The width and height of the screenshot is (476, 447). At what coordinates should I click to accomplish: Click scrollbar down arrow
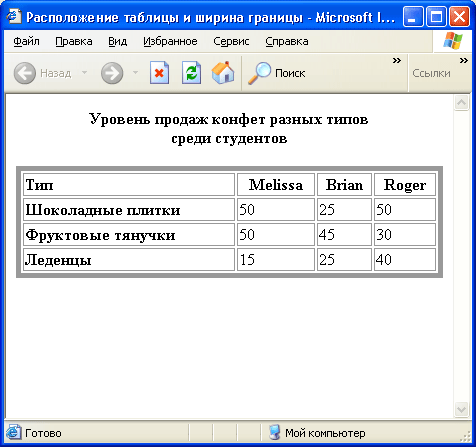pos(461,409)
